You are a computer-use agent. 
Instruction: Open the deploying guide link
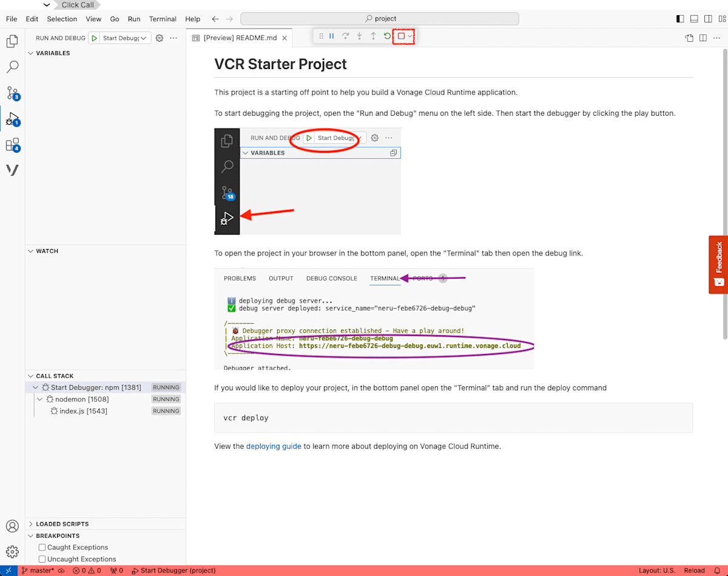274,446
